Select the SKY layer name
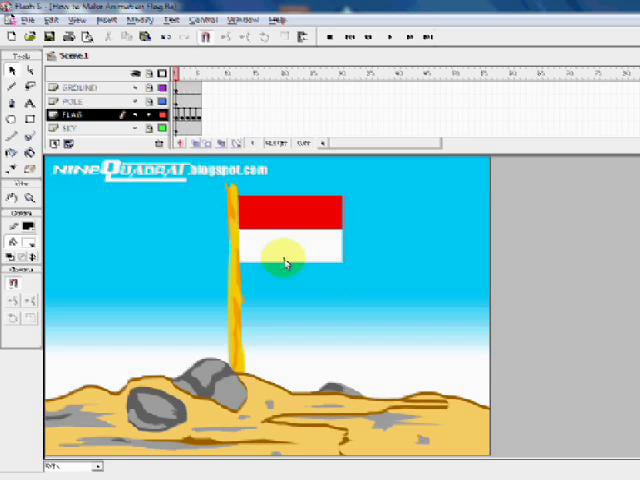 coord(69,129)
